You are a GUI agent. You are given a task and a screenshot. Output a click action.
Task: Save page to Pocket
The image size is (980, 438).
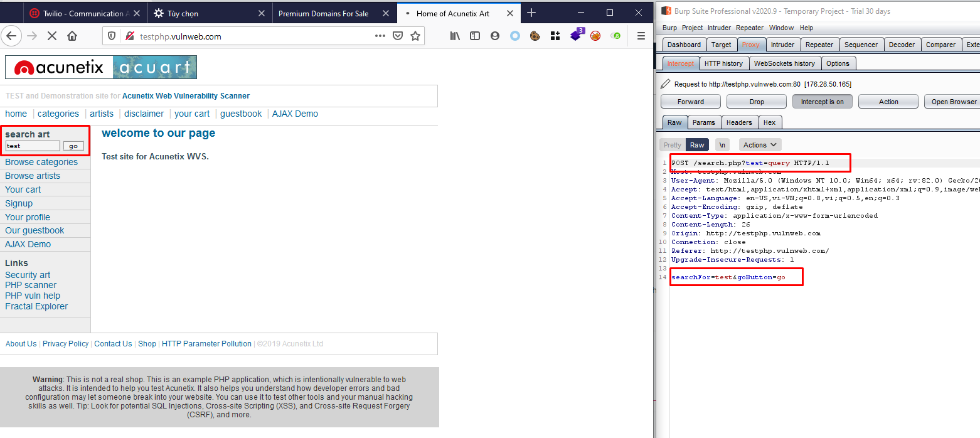(x=398, y=36)
